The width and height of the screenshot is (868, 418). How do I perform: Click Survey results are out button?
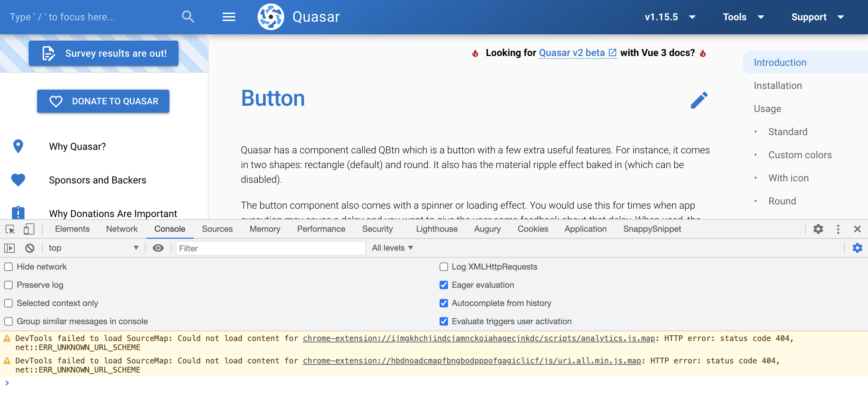pyautogui.click(x=104, y=53)
